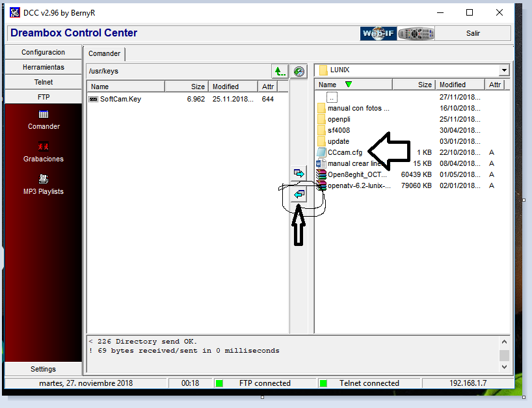This screenshot has width=532, height=408.
Task: Open the Comander section icon
Action: coord(44,115)
